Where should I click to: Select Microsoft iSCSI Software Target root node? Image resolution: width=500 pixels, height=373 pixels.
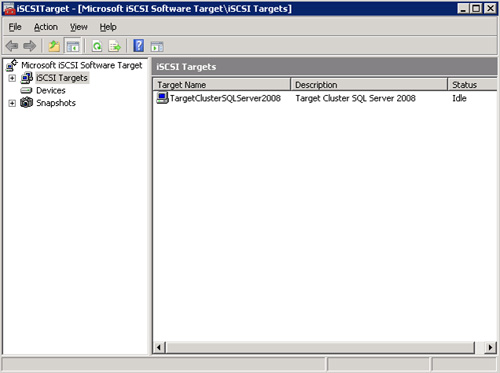click(82, 65)
